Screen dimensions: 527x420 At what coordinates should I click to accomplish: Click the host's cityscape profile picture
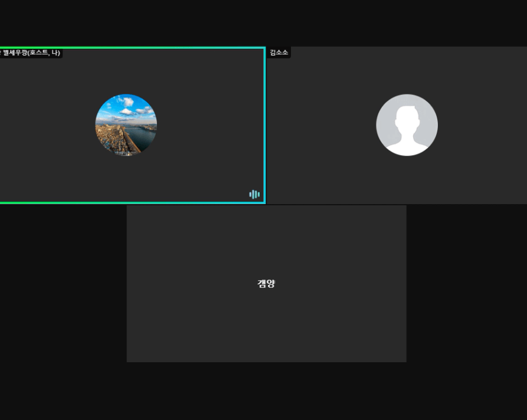pyautogui.click(x=126, y=125)
